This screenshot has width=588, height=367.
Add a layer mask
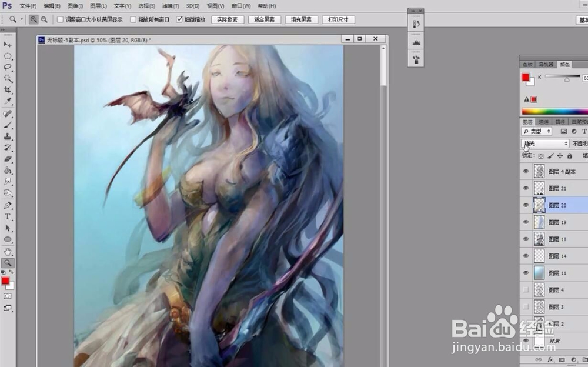pos(562,359)
